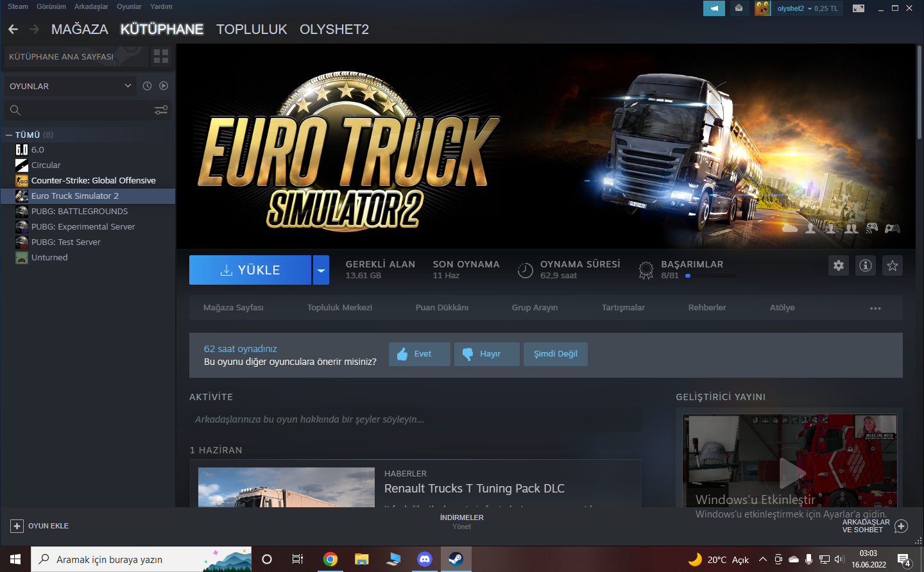Click the playtime clock icon
924x572 pixels.
[x=526, y=271]
